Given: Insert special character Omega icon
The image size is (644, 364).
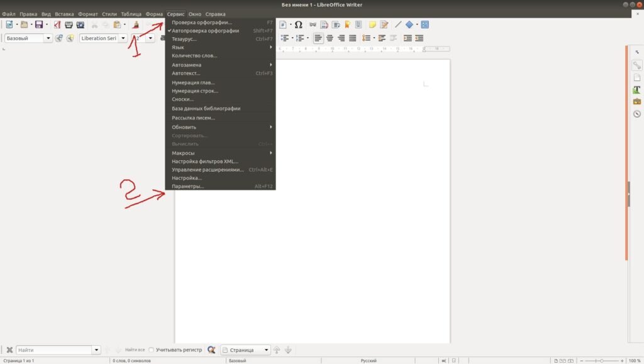Looking at the screenshot, I should tap(299, 25).
